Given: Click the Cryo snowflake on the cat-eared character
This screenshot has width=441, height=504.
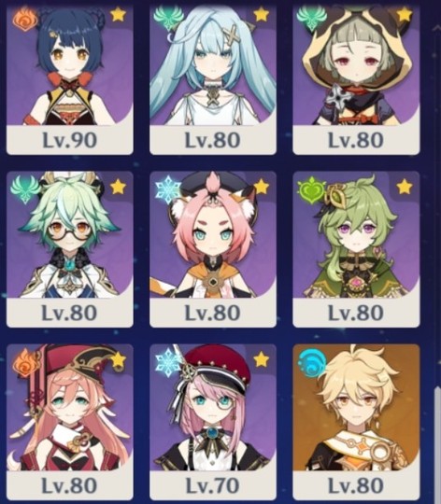Looking at the screenshot, I should [x=167, y=191].
